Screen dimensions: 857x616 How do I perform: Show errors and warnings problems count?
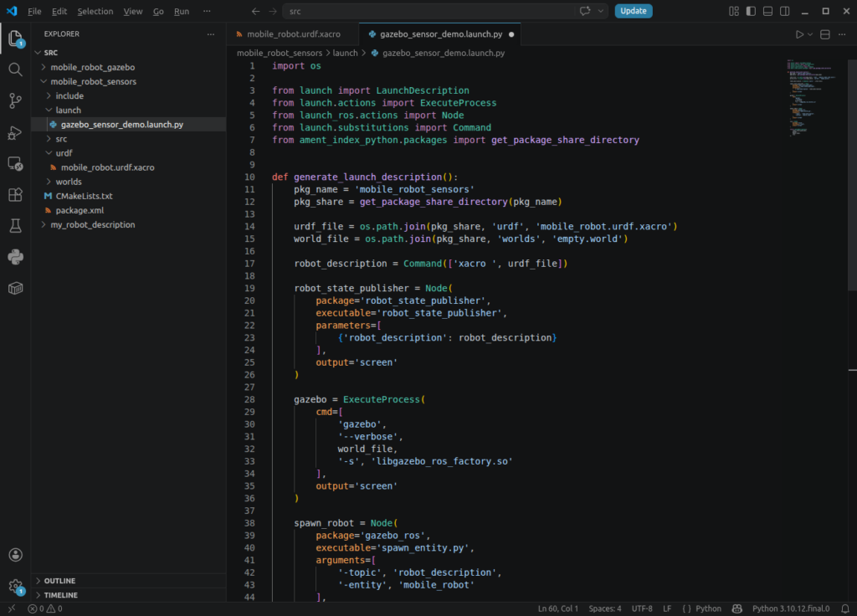[45, 608]
